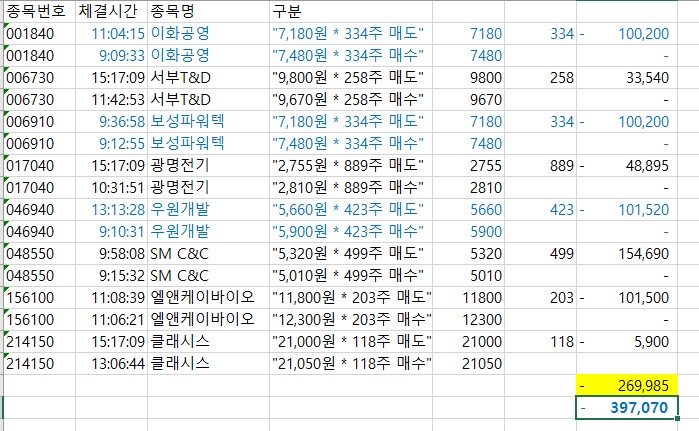Click time cell 11:08:39
Viewport: 699px width, 431px height.
(x=111, y=298)
